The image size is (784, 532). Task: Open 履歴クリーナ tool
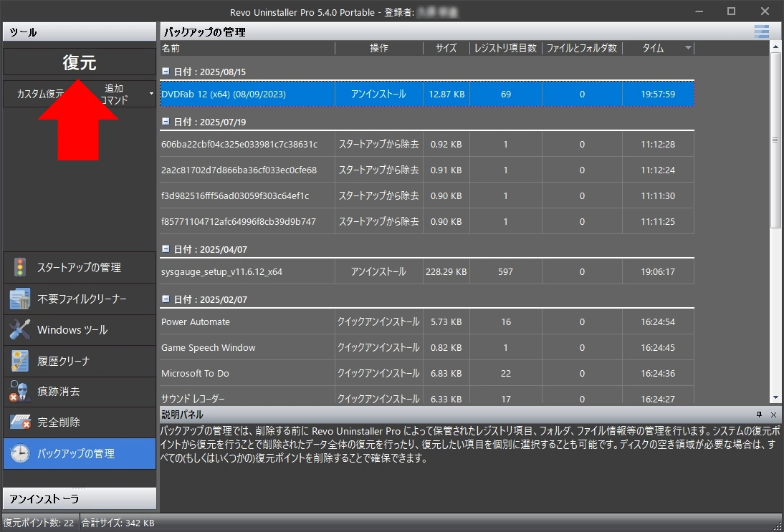pyautogui.click(x=80, y=361)
